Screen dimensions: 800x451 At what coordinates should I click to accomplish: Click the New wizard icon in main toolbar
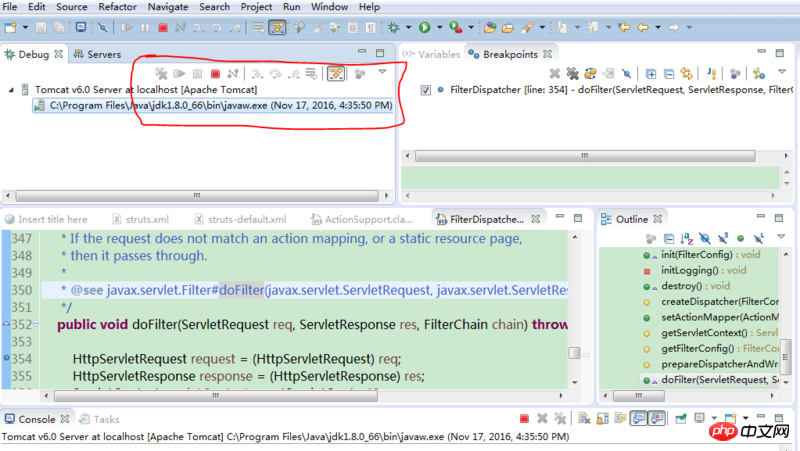(x=10, y=28)
